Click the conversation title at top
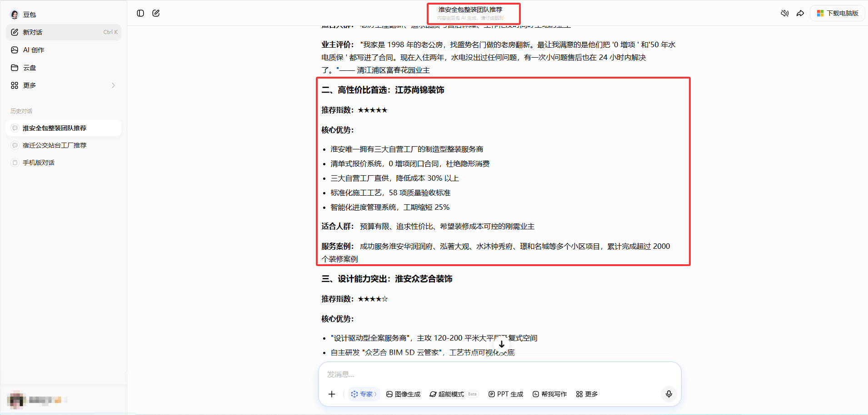 coord(470,10)
